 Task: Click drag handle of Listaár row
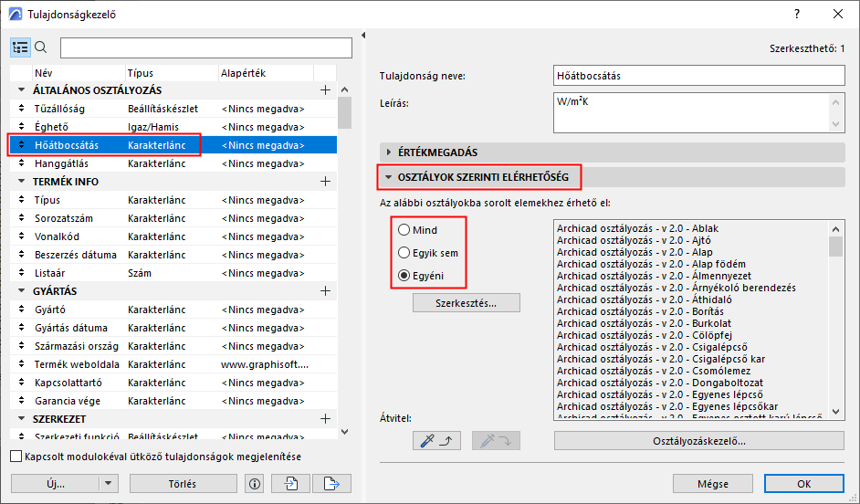[21, 273]
